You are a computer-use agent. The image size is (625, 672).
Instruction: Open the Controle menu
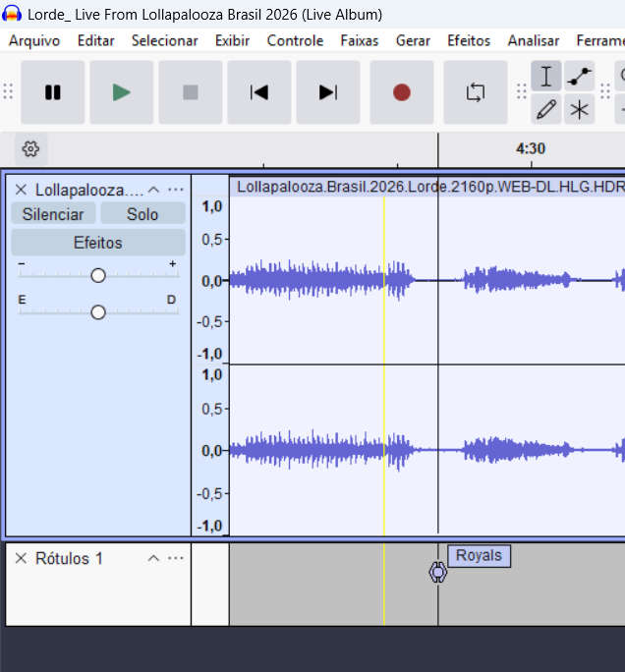coord(295,40)
